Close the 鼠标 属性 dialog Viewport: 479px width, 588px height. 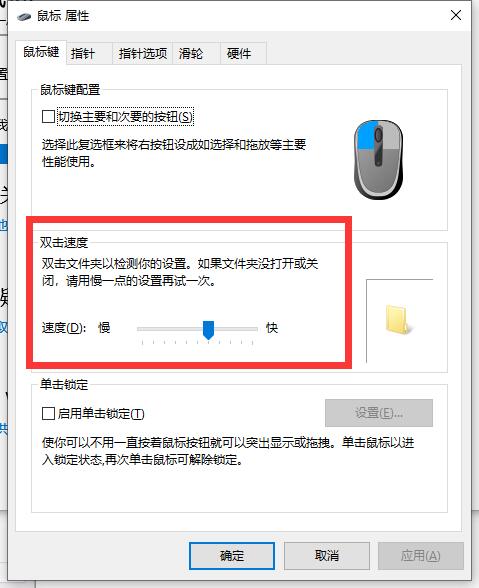(456, 15)
